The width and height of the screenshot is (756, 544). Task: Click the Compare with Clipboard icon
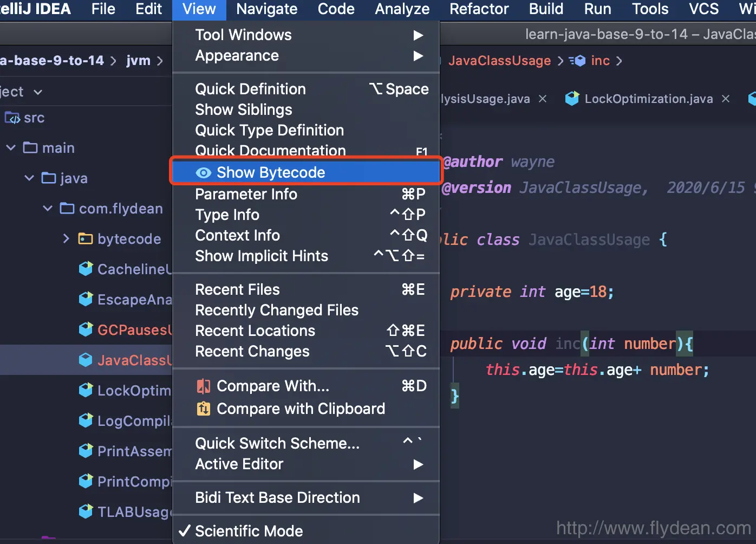pyautogui.click(x=203, y=409)
